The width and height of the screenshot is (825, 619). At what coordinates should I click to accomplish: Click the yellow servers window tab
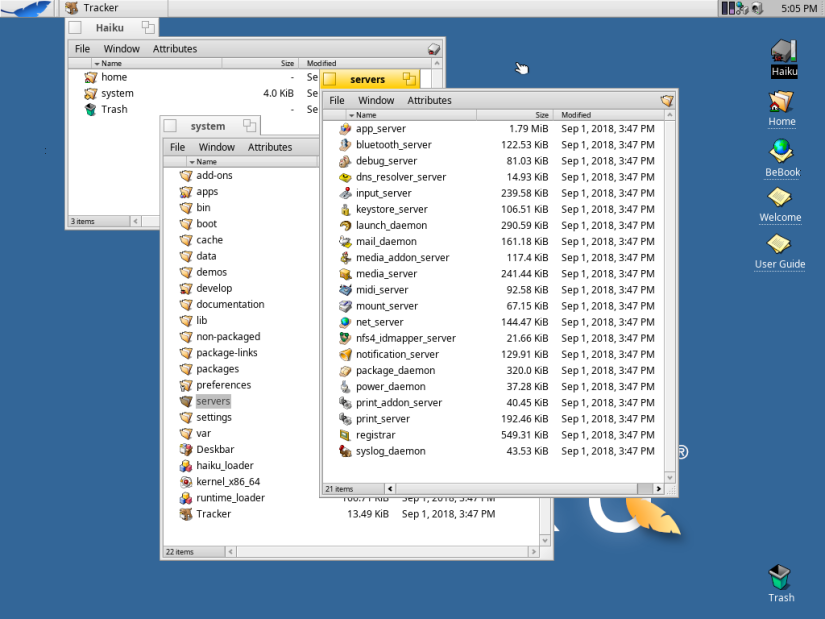point(369,77)
